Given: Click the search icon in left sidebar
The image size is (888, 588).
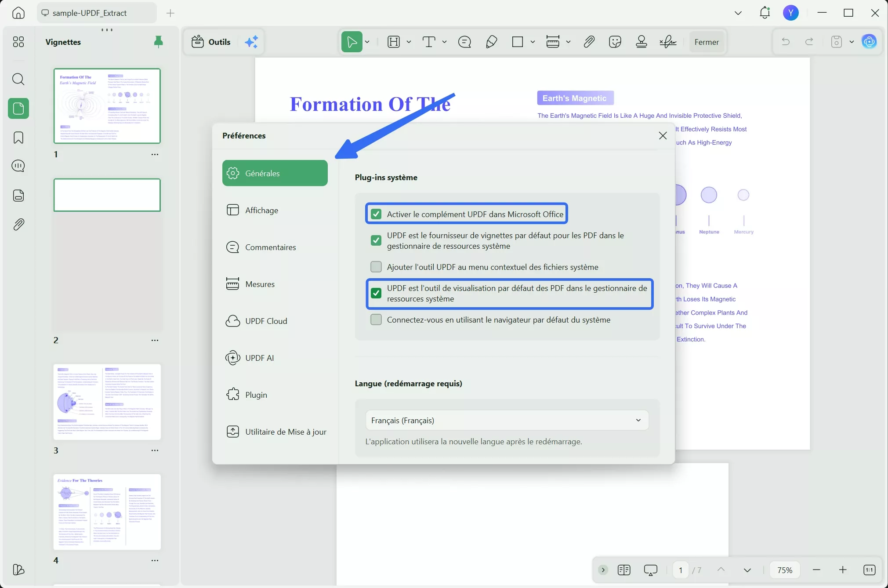Looking at the screenshot, I should pos(18,79).
